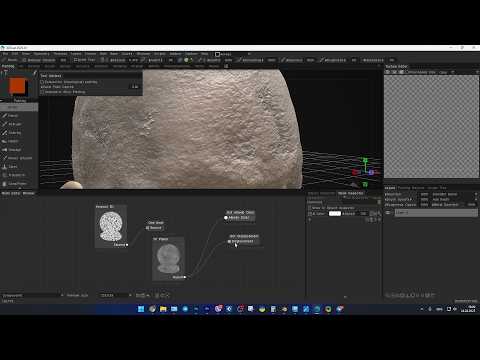This screenshot has width=480, height=360.
Task: Click the green circle toolbar icon
Action: point(186,60)
